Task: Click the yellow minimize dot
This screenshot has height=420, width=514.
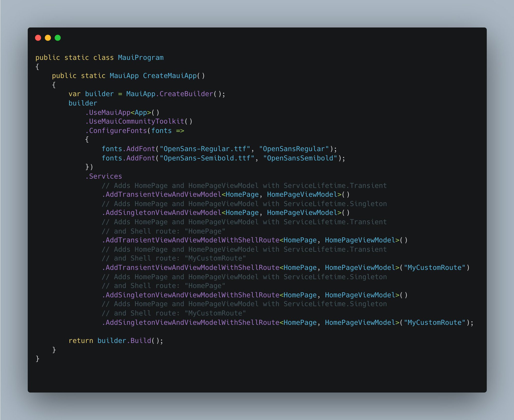Action: point(48,38)
